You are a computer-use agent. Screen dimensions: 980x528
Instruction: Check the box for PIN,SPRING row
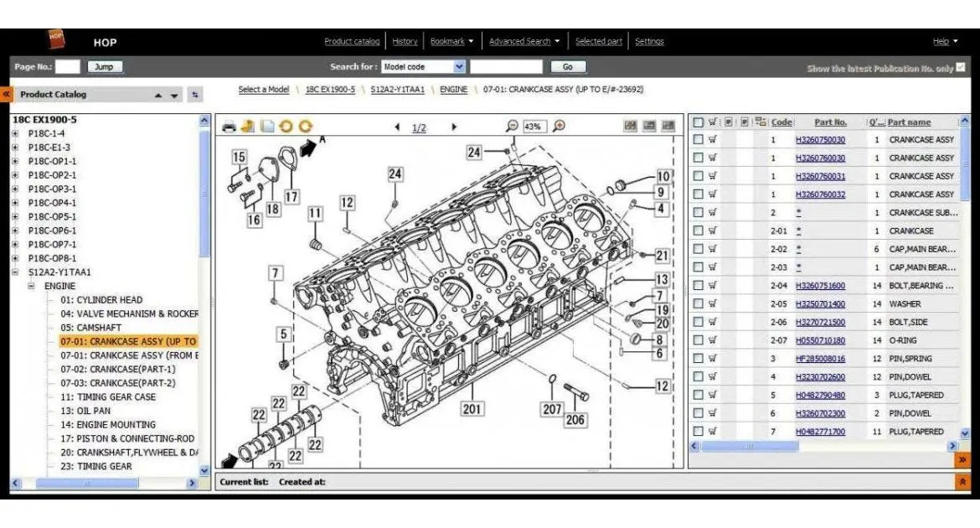coord(698,358)
